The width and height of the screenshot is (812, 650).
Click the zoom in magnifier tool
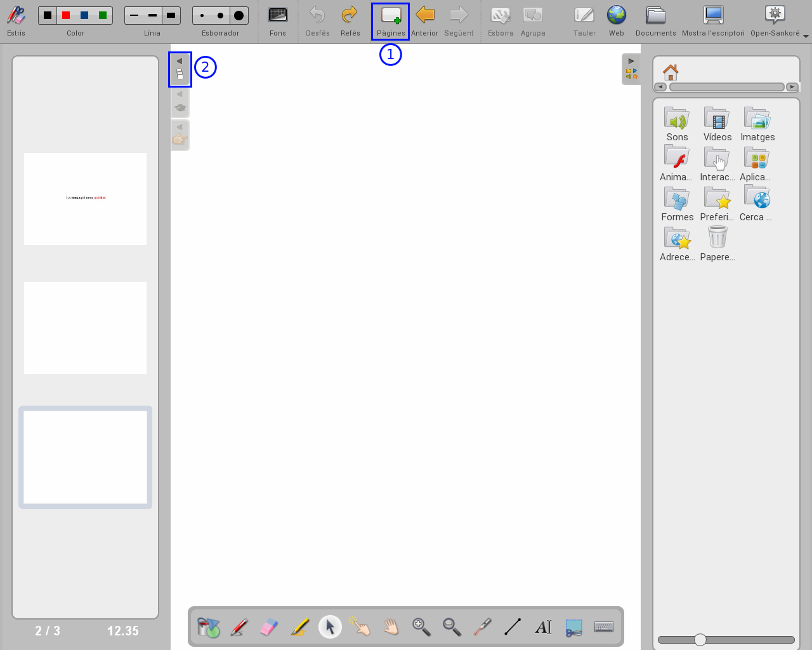[x=421, y=627]
